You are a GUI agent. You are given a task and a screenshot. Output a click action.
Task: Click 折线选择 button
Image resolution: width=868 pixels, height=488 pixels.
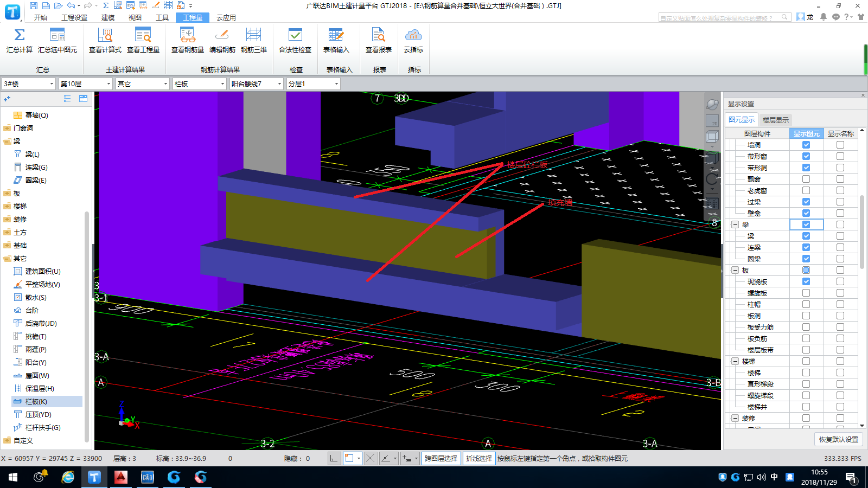coord(479,458)
